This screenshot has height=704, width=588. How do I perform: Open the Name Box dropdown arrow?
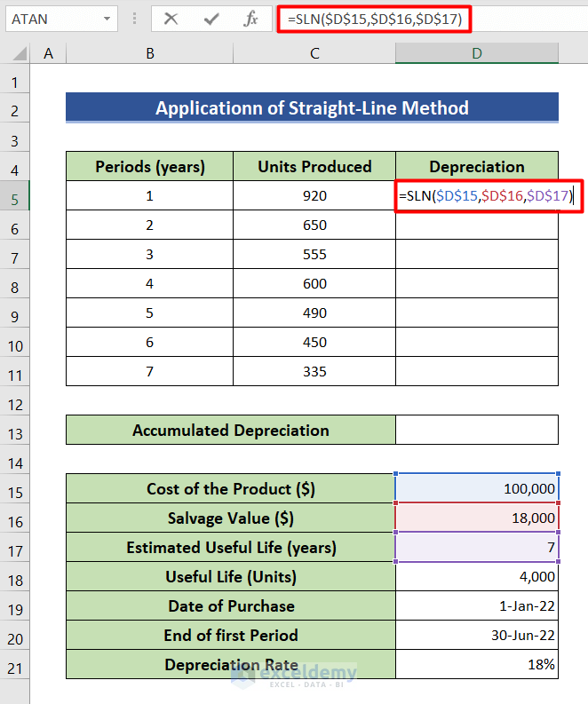[107, 19]
